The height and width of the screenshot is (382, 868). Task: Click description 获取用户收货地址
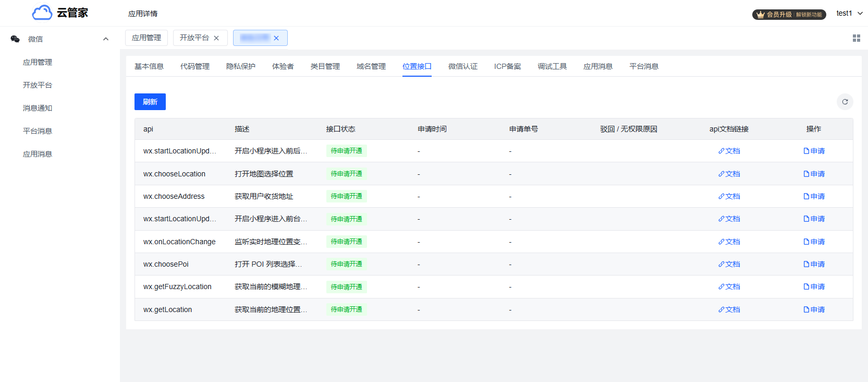click(264, 196)
